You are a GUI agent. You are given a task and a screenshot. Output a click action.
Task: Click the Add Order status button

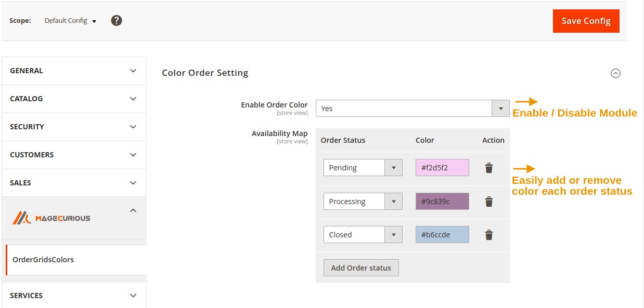(361, 267)
